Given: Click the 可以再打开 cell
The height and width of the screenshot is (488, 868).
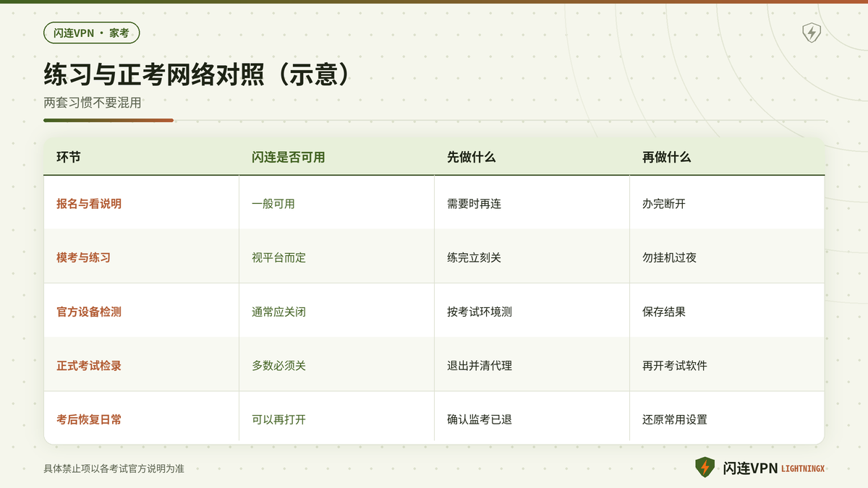Looking at the screenshot, I should tap(279, 419).
